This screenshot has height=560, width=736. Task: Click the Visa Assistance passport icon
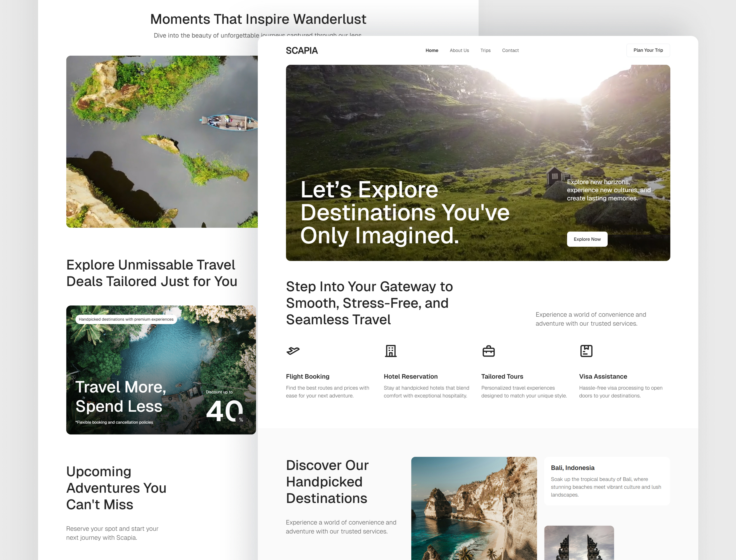coord(586,351)
